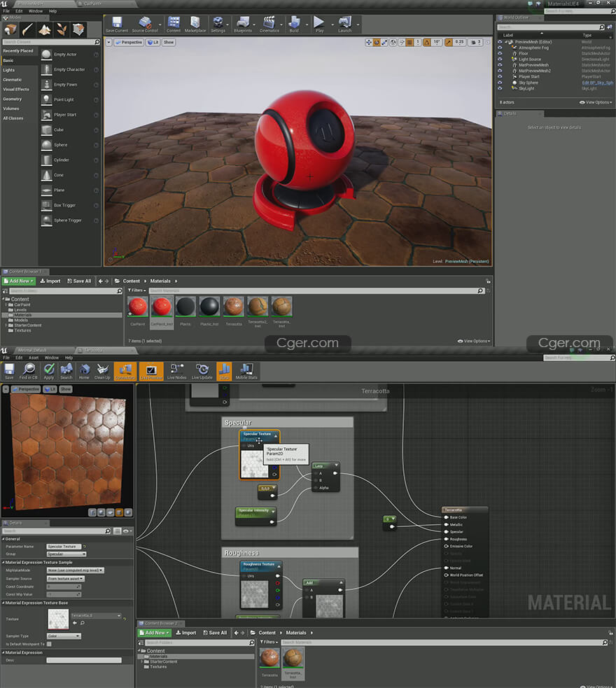The image size is (616, 688).
Task: Open Filters dropdown in upper Content Browser
Action: click(x=137, y=290)
